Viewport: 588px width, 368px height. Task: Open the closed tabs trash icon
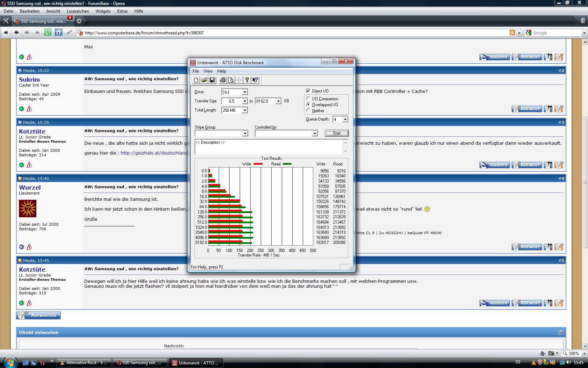583,21
